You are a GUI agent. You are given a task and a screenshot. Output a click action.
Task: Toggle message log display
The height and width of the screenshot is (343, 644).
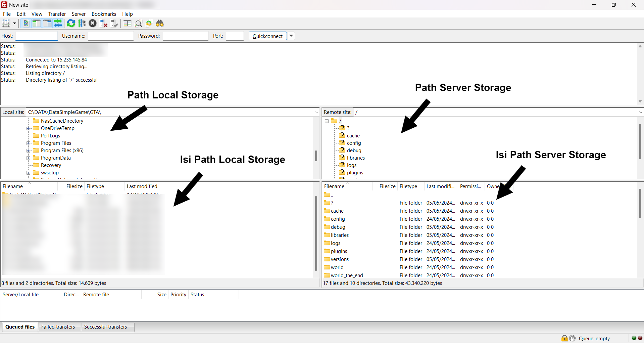tap(26, 23)
